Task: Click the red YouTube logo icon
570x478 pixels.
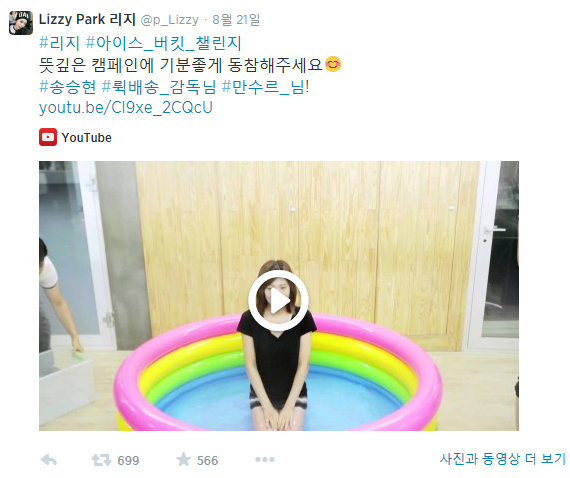Action: [x=48, y=137]
